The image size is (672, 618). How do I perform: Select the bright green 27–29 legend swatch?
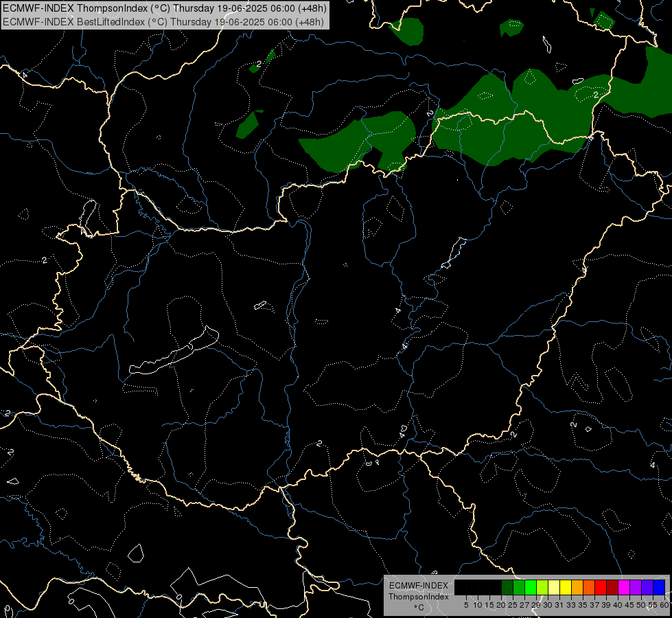point(531,587)
